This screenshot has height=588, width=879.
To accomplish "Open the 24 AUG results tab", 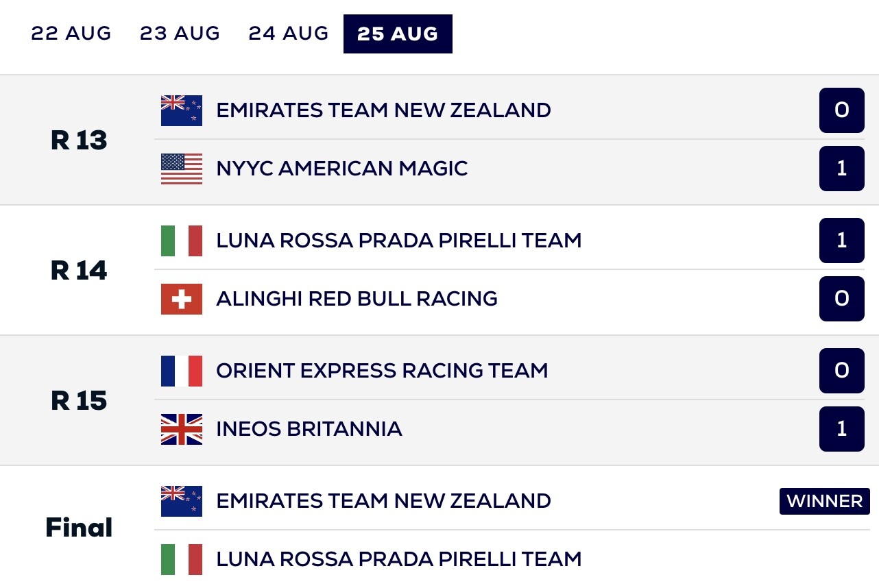I will 289,34.
